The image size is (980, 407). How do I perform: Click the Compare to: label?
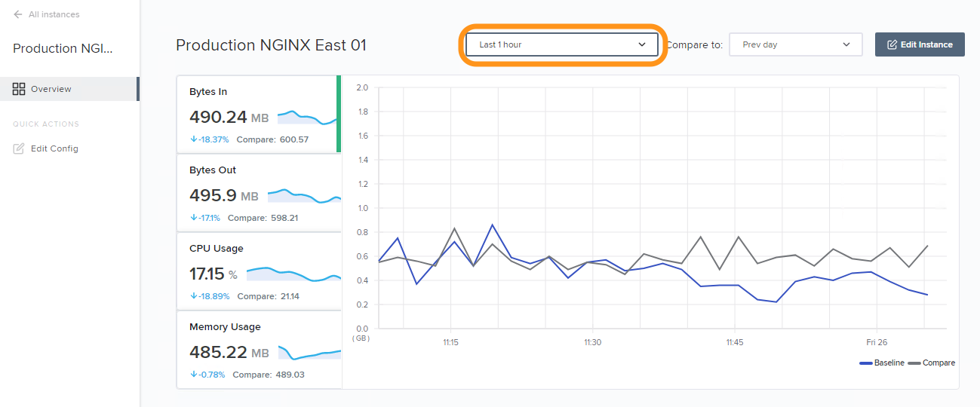(x=695, y=45)
